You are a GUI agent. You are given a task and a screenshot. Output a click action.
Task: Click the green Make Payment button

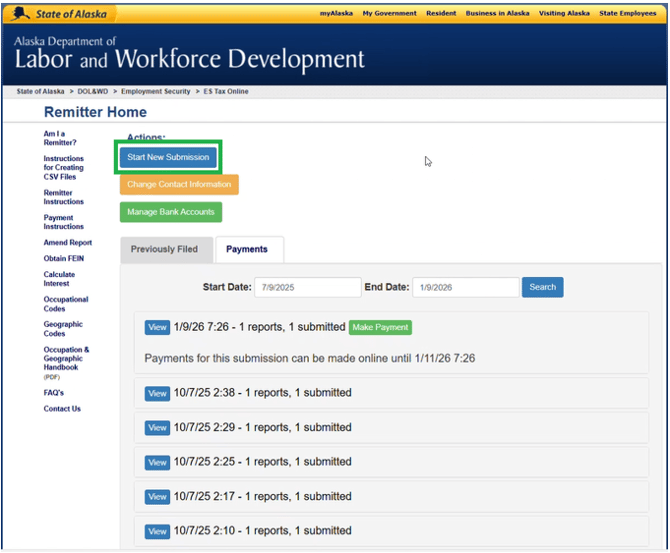pyautogui.click(x=380, y=327)
